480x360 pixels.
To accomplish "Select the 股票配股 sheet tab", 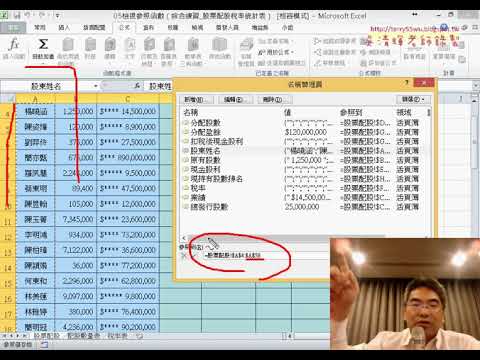I will [x=47, y=336].
